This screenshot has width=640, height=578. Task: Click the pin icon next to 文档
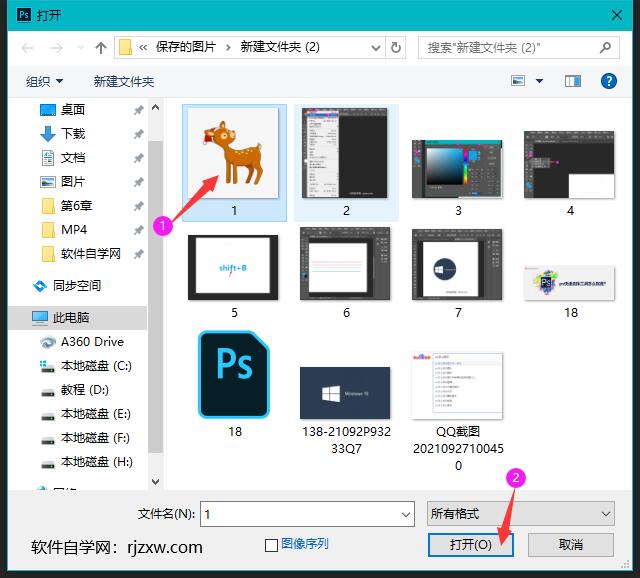[139, 158]
